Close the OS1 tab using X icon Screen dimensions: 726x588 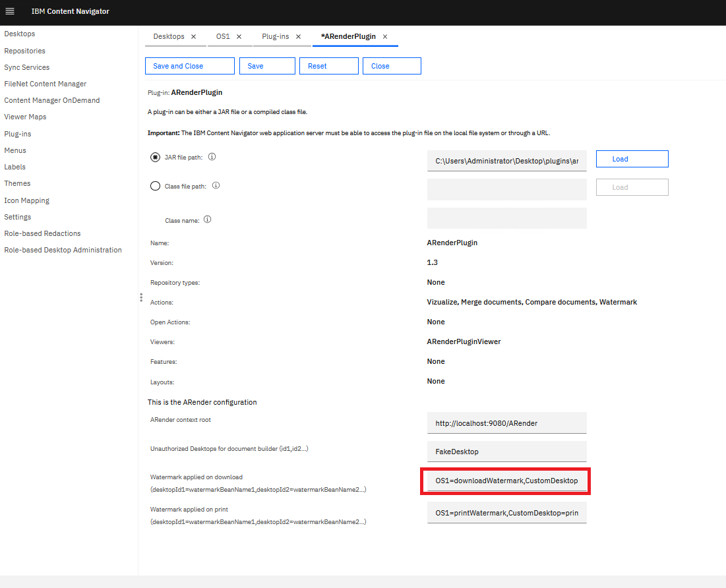point(239,37)
